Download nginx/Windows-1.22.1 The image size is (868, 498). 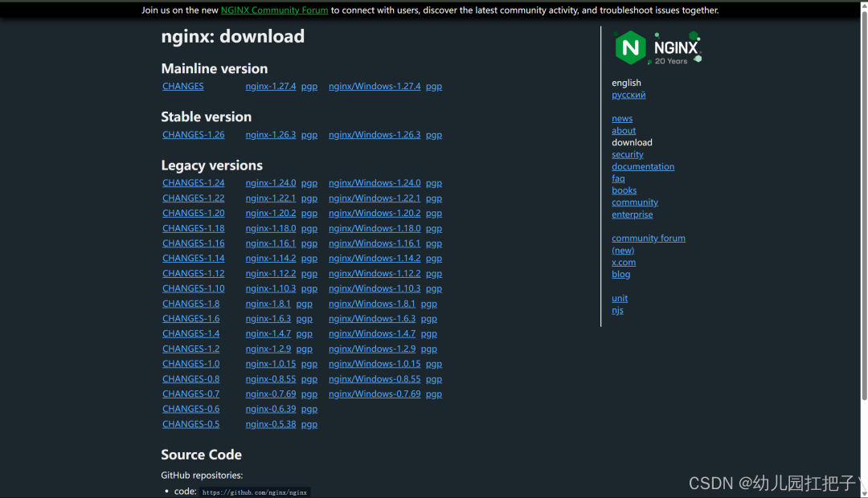(x=375, y=198)
